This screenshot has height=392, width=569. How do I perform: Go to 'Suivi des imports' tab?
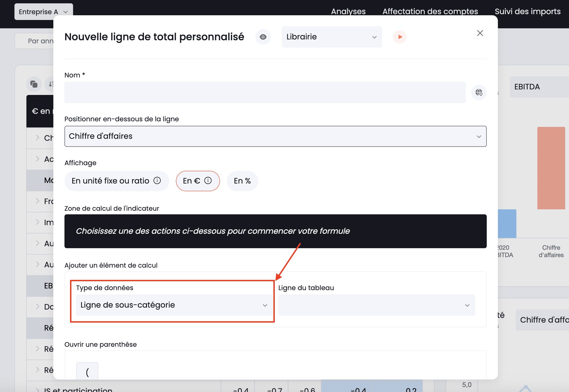[x=528, y=11]
